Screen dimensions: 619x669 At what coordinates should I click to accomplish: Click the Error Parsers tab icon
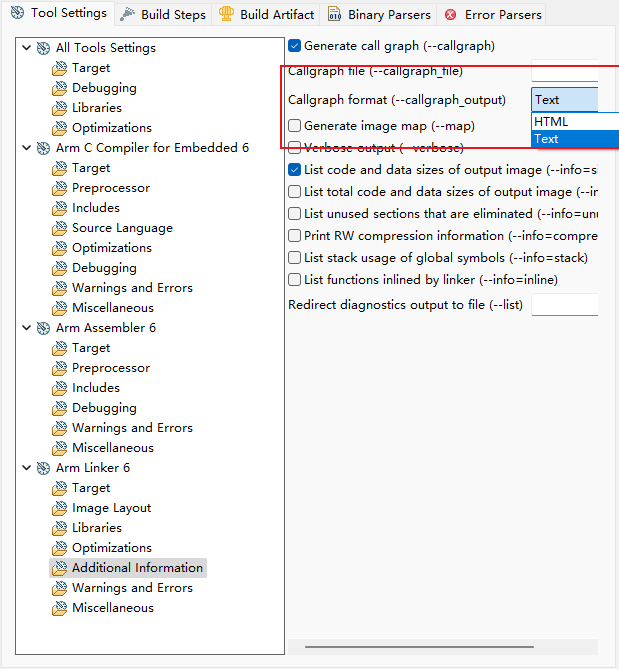click(451, 15)
